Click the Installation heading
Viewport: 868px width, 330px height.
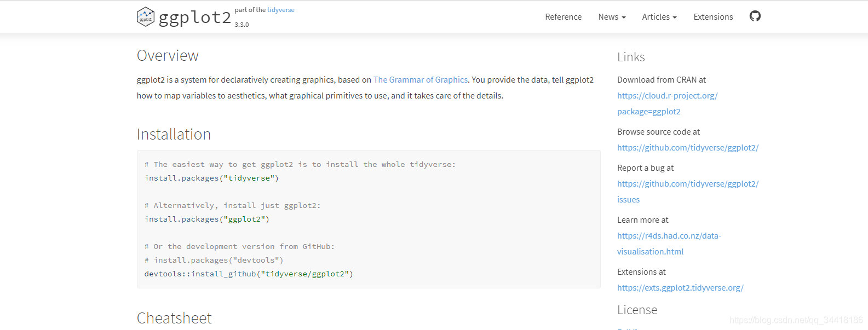pyautogui.click(x=174, y=135)
